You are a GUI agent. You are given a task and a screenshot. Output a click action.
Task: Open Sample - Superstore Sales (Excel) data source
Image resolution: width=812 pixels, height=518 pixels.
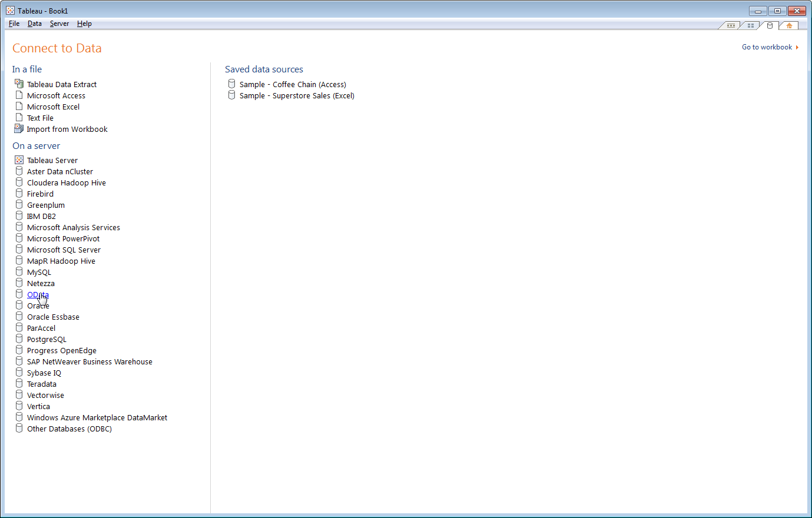click(297, 95)
